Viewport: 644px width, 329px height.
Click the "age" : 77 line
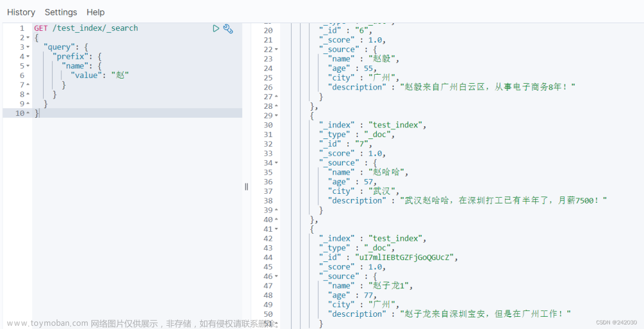(x=352, y=295)
